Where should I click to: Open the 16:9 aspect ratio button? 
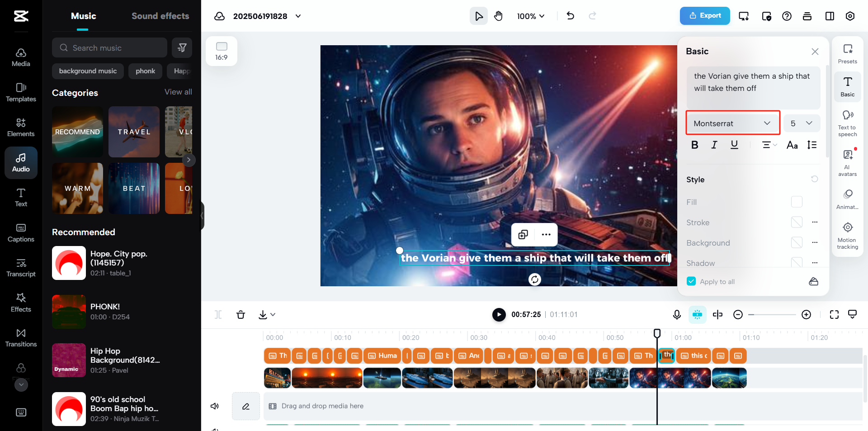(x=222, y=51)
